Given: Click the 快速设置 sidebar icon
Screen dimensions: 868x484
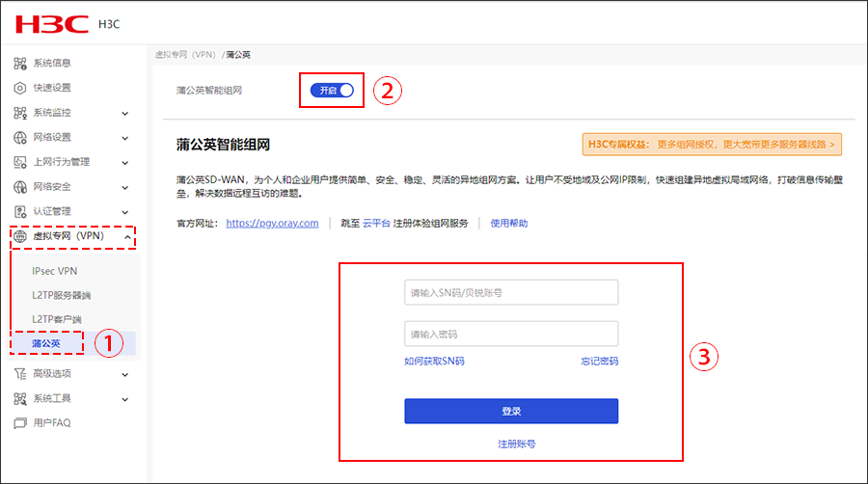Looking at the screenshot, I should pos(20,88).
